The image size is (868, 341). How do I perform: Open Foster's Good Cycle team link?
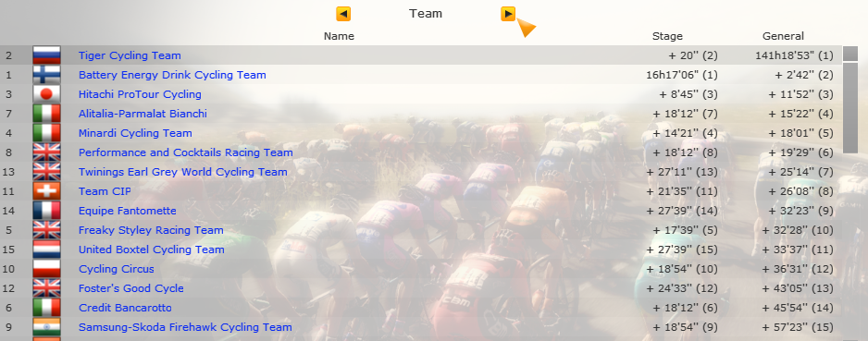pos(131,288)
